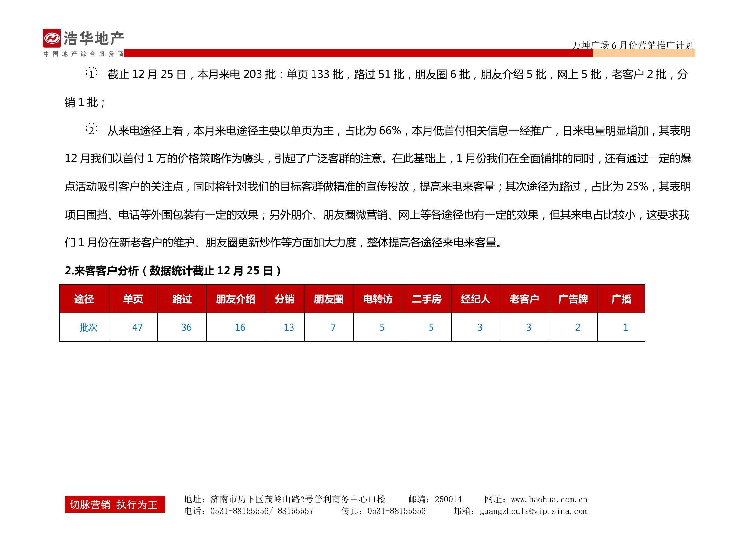This screenshot has width=756, height=535.
Task: Click the value 36 under 路过
Action: [x=186, y=327]
